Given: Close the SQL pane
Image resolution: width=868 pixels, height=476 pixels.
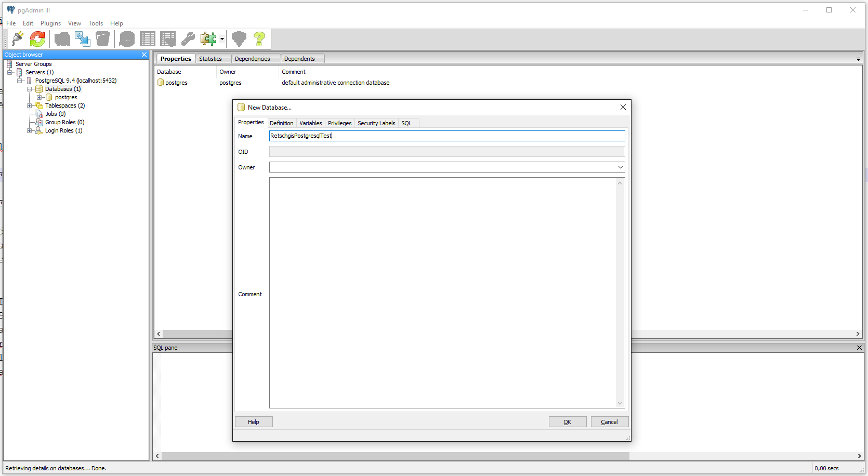Looking at the screenshot, I should [x=859, y=348].
